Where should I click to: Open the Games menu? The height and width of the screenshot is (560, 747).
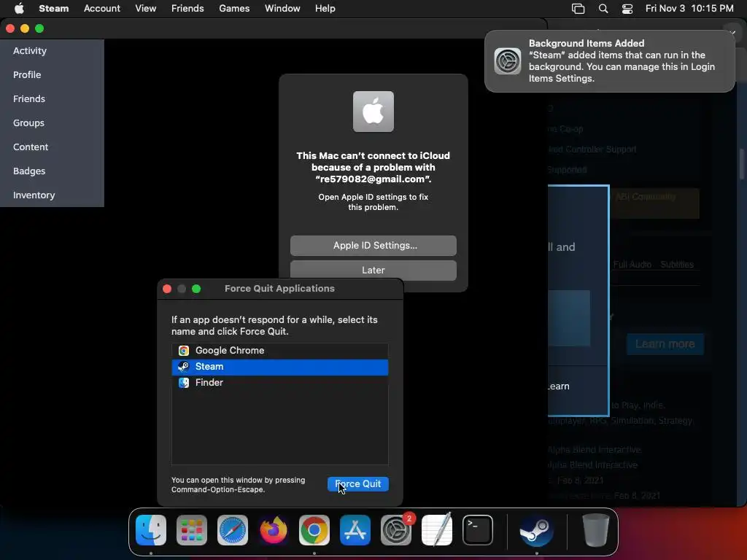[x=234, y=8]
